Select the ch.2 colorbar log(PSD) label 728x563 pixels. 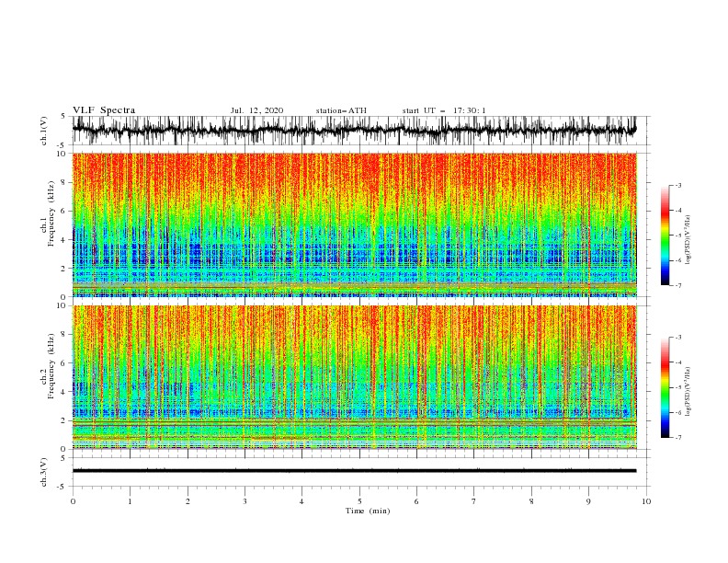688,393
